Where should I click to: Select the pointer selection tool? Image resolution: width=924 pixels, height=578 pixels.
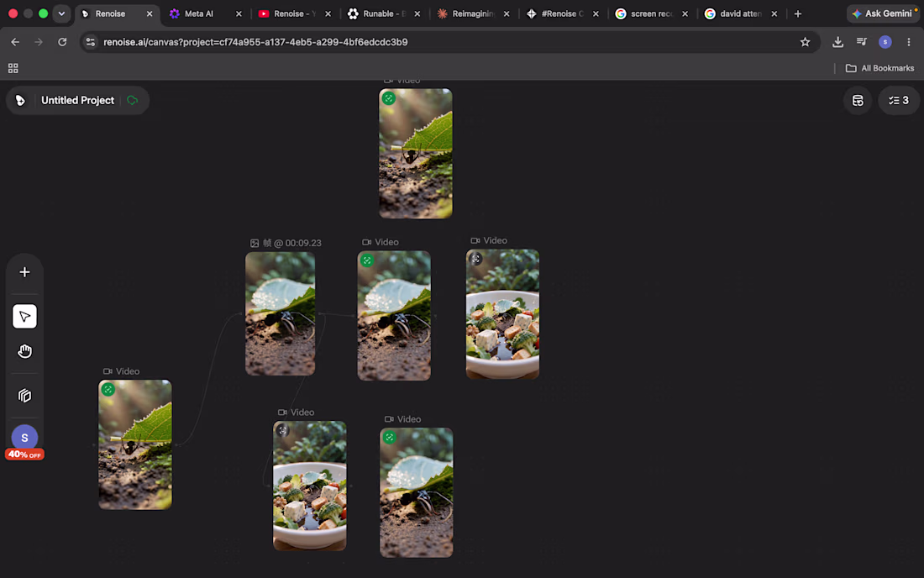(24, 317)
